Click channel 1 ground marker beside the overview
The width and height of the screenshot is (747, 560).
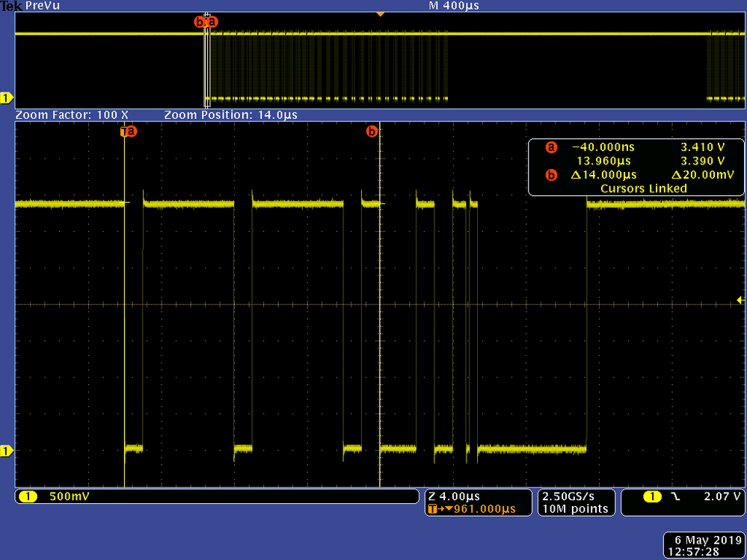point(7,99)
